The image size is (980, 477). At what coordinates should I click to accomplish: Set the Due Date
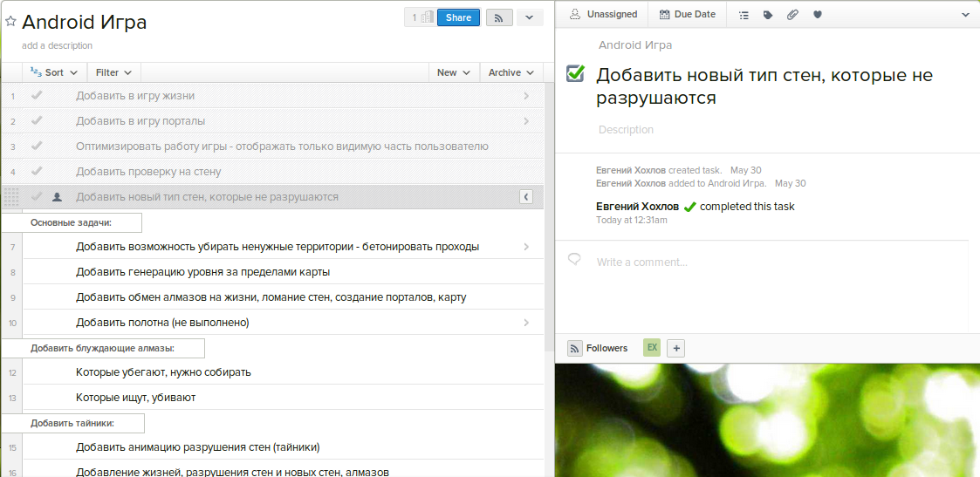click(687, 14)
